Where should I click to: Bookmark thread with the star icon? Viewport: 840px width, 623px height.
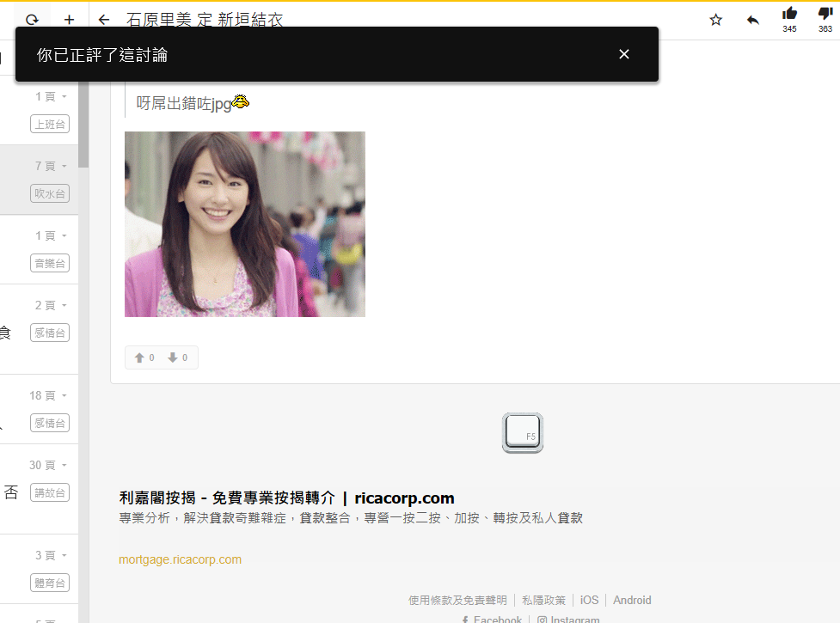[715, 20]
